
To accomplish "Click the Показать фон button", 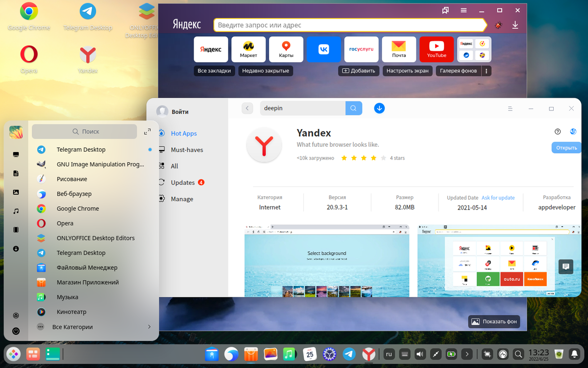I will point(494,322).
